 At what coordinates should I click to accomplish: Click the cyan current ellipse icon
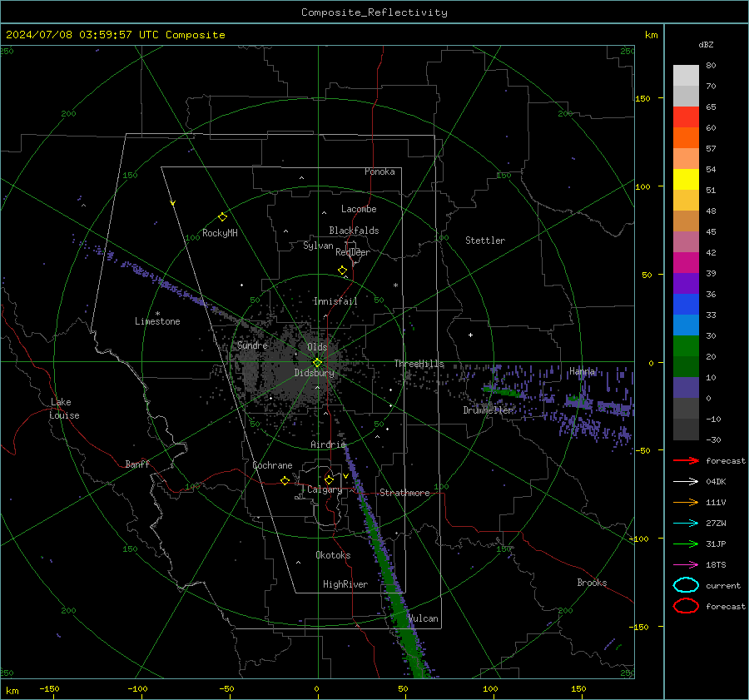686,585
